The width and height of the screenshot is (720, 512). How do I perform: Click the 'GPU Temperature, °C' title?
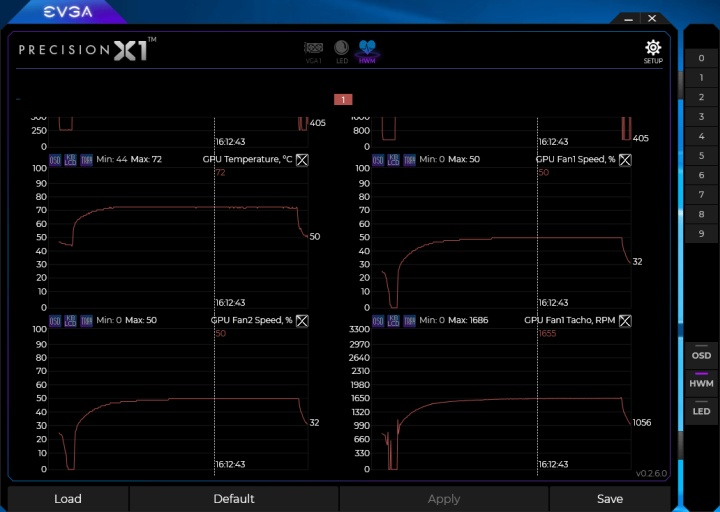(247, 159)
